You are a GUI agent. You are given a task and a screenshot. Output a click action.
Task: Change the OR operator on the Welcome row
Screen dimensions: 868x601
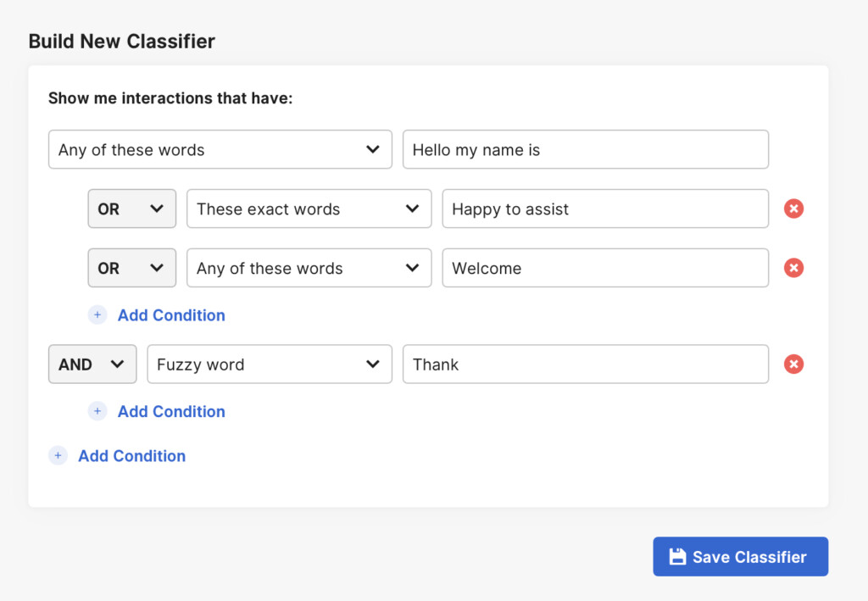click(131, 268)
